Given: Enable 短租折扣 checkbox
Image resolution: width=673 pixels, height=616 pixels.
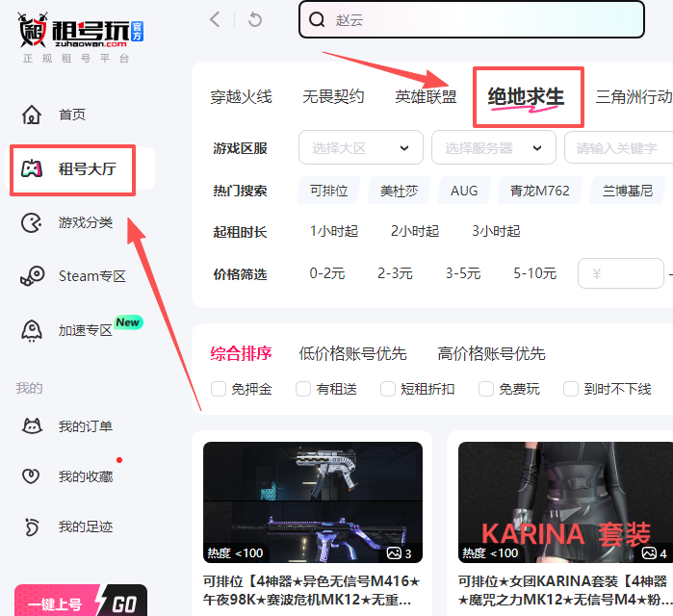Looking at the screenshot, I should [x=388, y=389].
